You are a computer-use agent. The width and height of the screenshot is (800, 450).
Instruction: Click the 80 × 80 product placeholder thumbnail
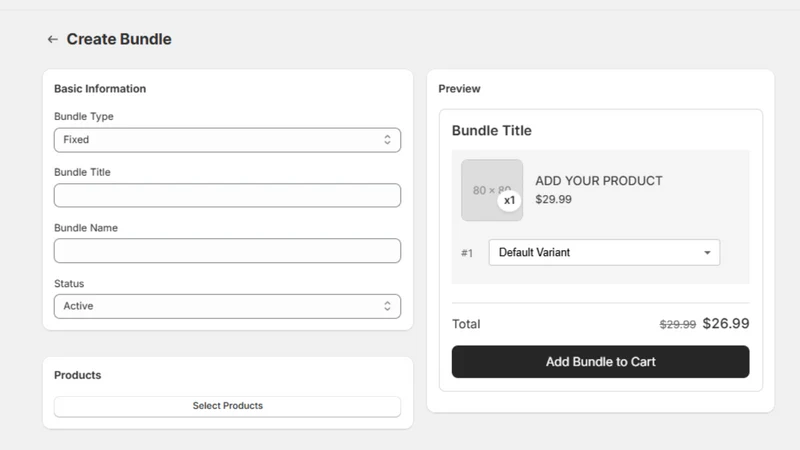[491, 190]
